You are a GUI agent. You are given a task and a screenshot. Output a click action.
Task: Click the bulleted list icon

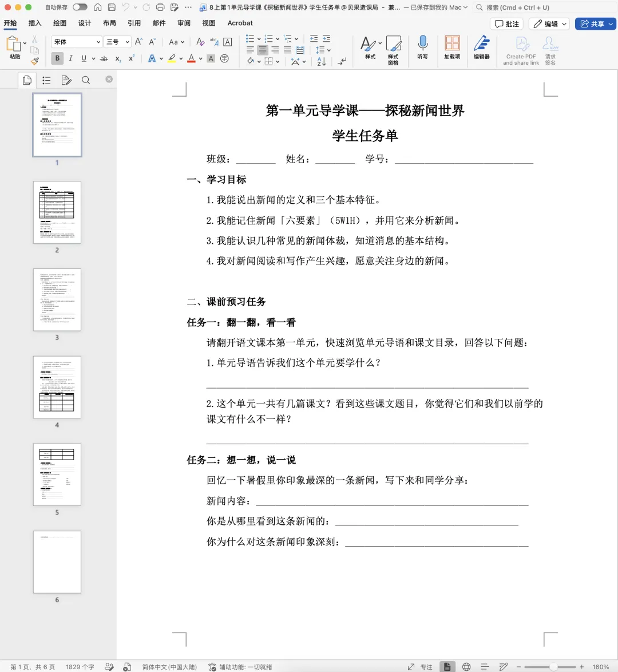pyautogui.click(x=250, y=39)
